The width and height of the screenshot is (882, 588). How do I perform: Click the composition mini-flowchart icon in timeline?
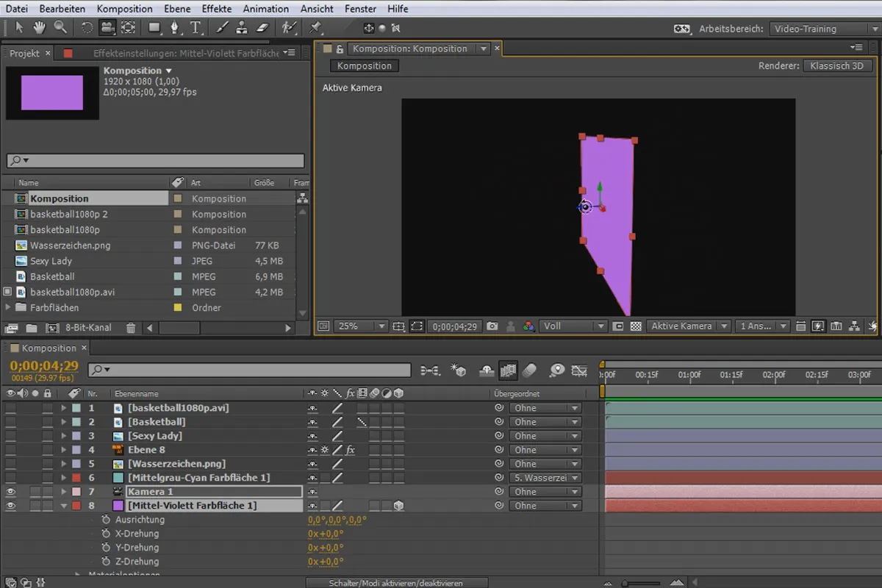click(x=431, y=370)
